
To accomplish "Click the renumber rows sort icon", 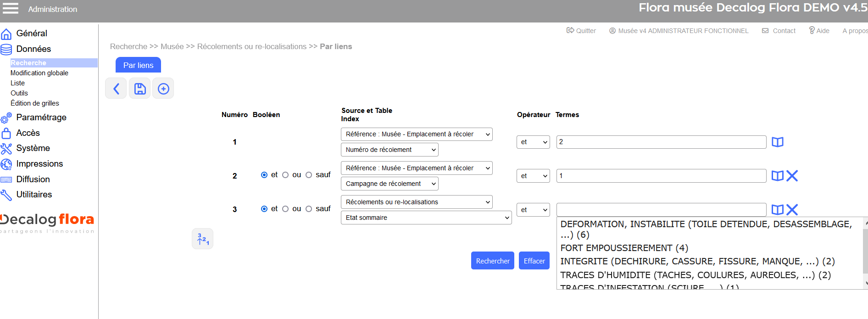I will point(202,239).
